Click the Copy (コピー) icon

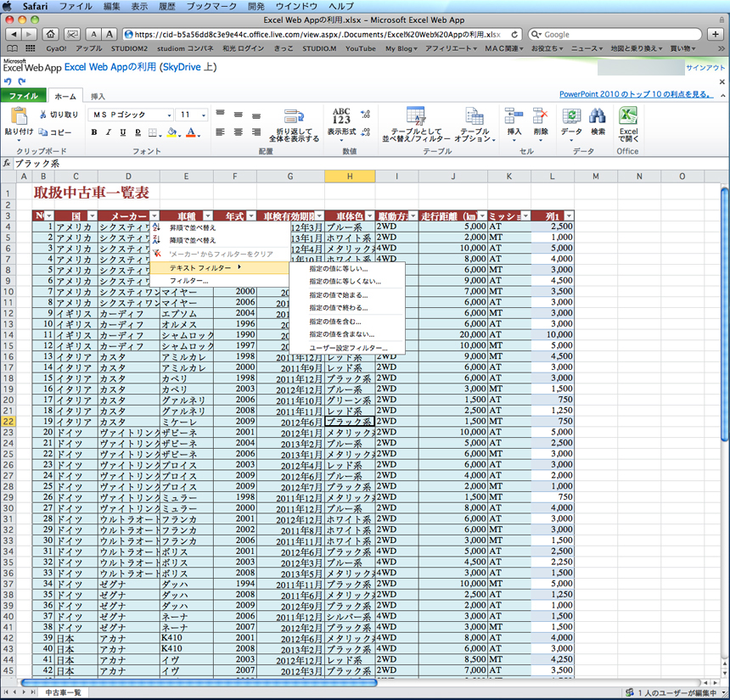pos(42,132)
